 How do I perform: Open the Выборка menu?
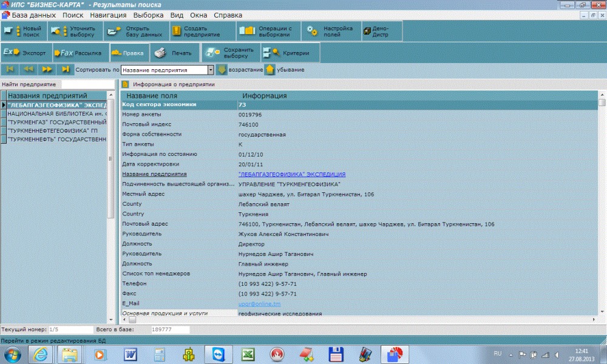click(x=148, y=15)
